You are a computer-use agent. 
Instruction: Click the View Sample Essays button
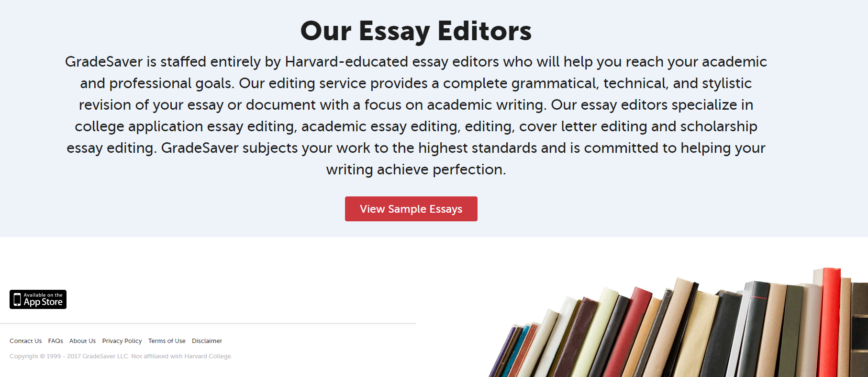pyautogui.click(x=411, y=209)
